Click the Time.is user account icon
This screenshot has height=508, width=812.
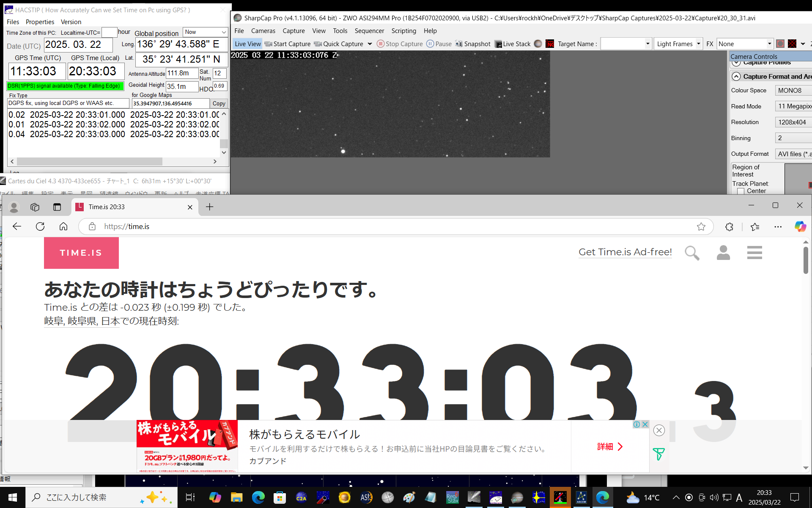(x=723, y=253)
